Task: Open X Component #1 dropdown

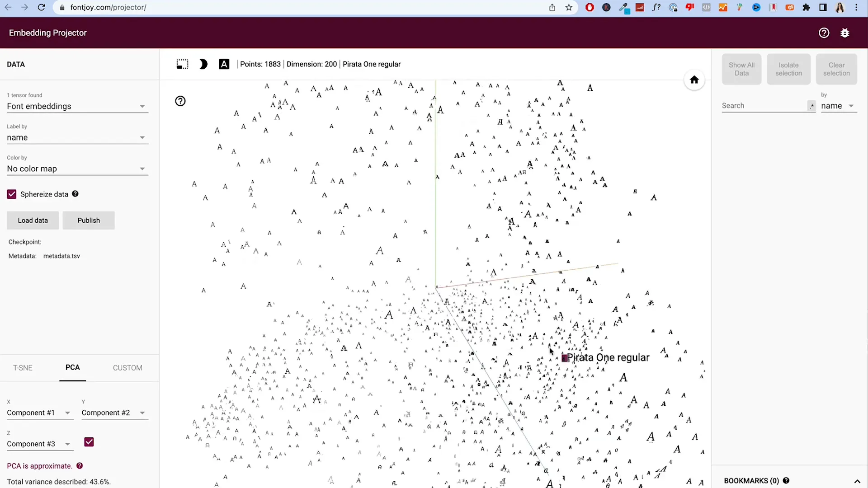Action: [40, 413]
